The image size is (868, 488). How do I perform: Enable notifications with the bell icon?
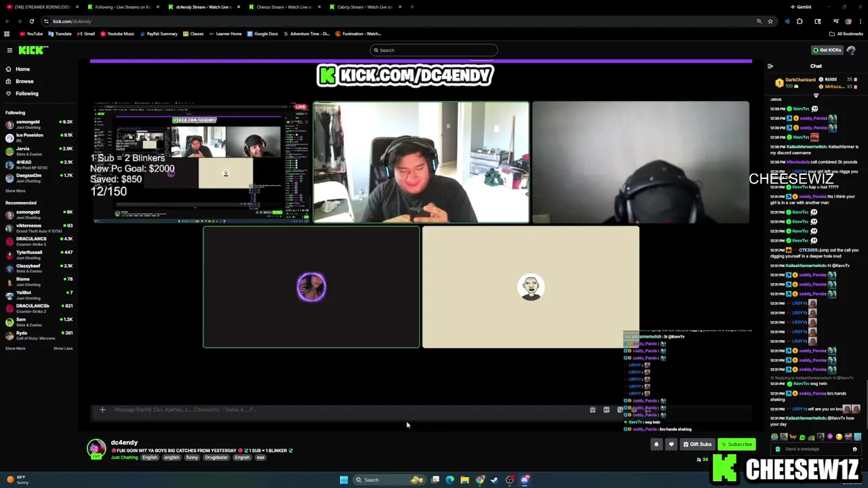656,445
